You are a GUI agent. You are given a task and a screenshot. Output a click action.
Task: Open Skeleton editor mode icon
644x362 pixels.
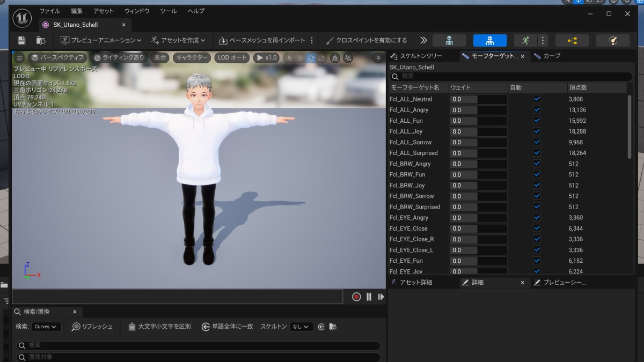[x=449, y=40]
